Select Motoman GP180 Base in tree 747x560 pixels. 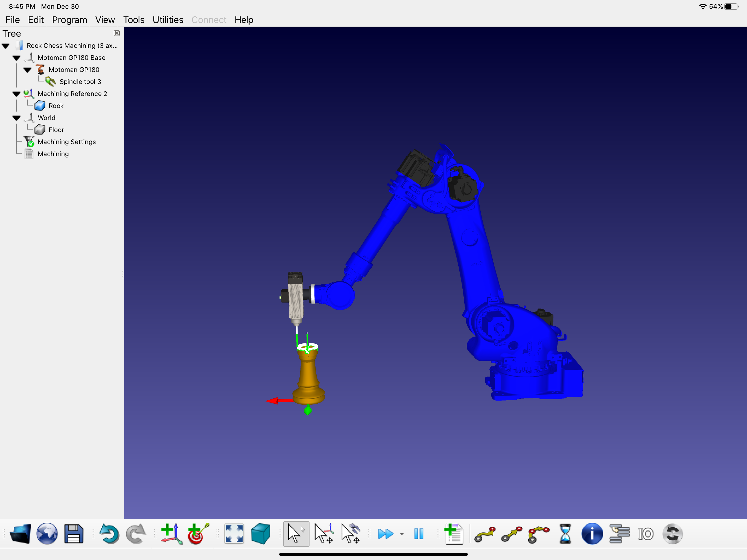point(72,58)
